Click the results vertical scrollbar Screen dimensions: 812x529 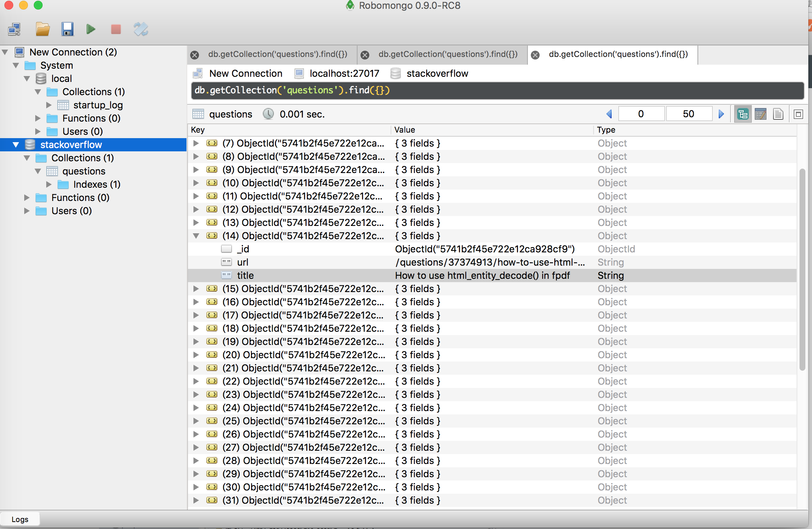(802, 269)
